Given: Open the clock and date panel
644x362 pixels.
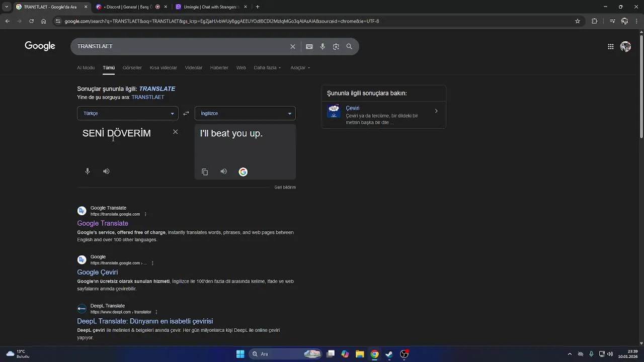Looking at the screenshot, I should coord(628,354).
